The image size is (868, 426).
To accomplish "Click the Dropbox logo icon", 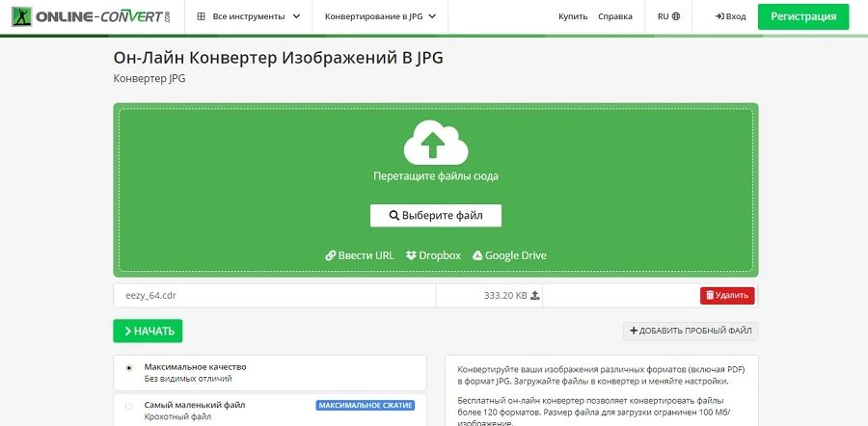I will tap(411, 255).
